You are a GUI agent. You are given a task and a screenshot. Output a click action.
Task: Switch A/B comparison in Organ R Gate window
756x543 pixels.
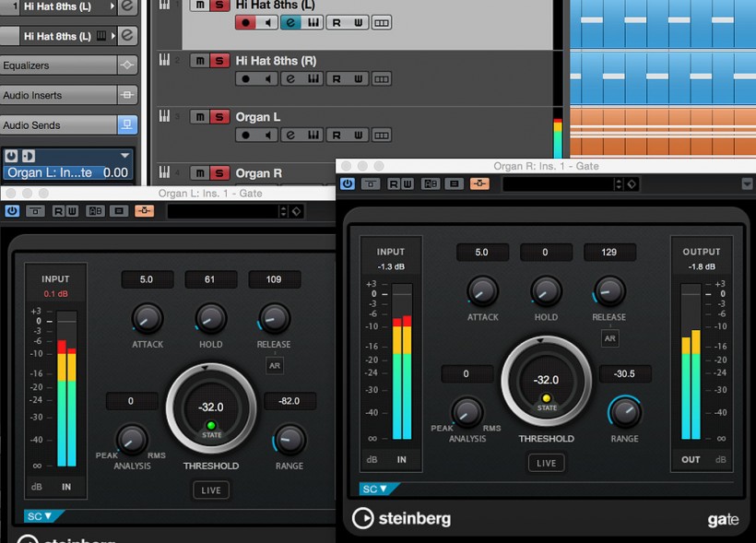(431, 184)
